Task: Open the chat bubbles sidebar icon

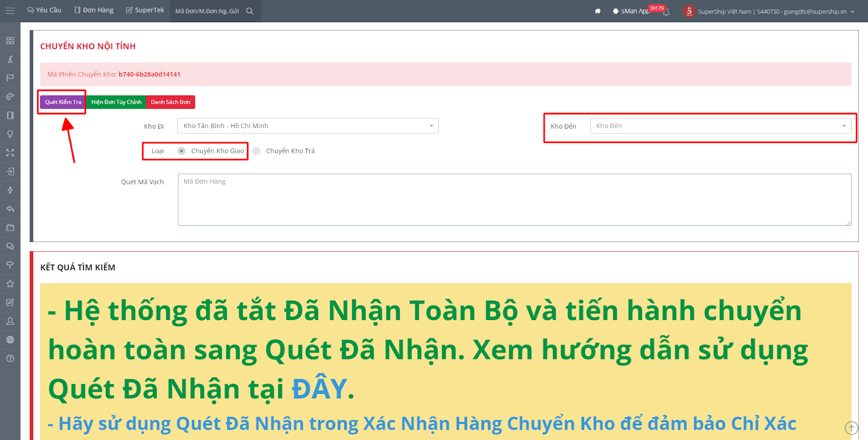Action: (10, 246)
